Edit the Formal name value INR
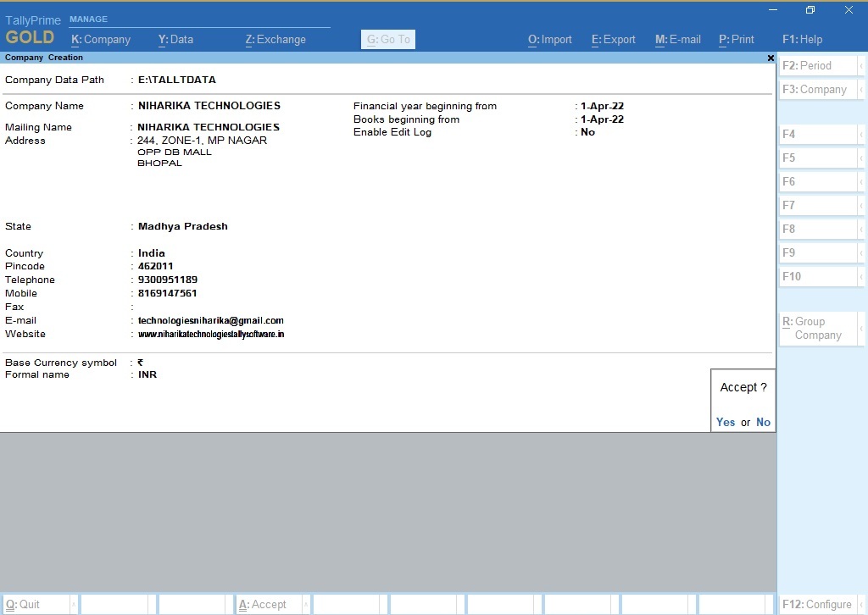The width and height of the screenshot is (868, 615). pos(147,374)
